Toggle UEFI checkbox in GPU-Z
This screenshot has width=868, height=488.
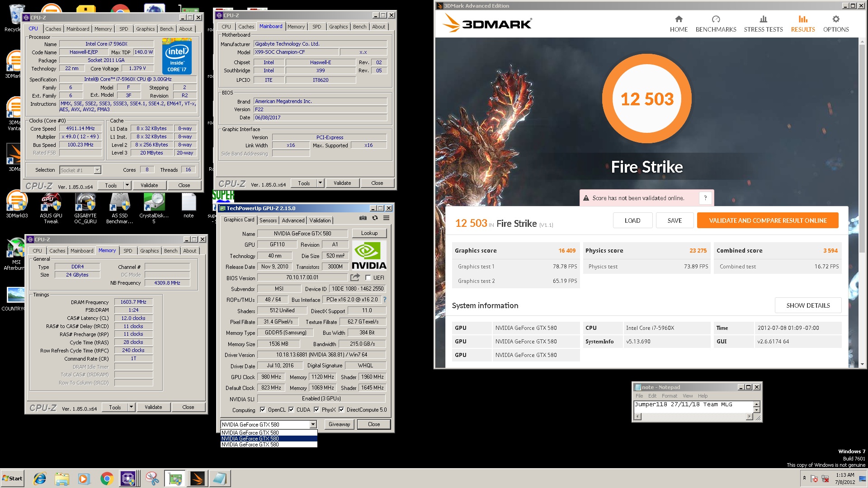368,278
